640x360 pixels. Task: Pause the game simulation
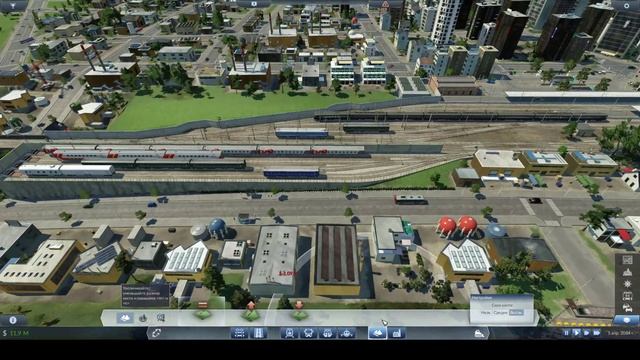pyautogui.click(x=567, y=333)
